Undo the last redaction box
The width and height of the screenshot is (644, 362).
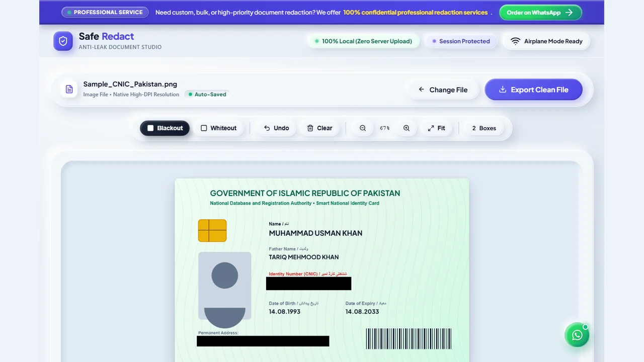tap(276, 128)
